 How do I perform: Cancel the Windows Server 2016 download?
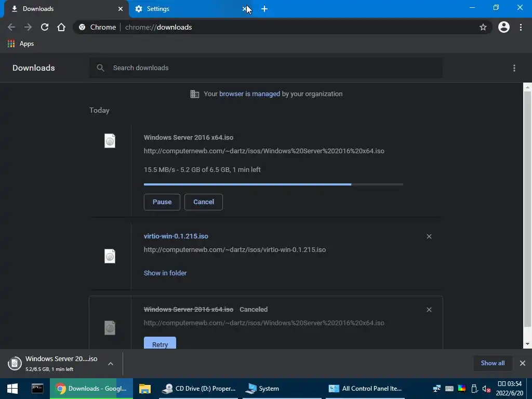pos(204,202)
